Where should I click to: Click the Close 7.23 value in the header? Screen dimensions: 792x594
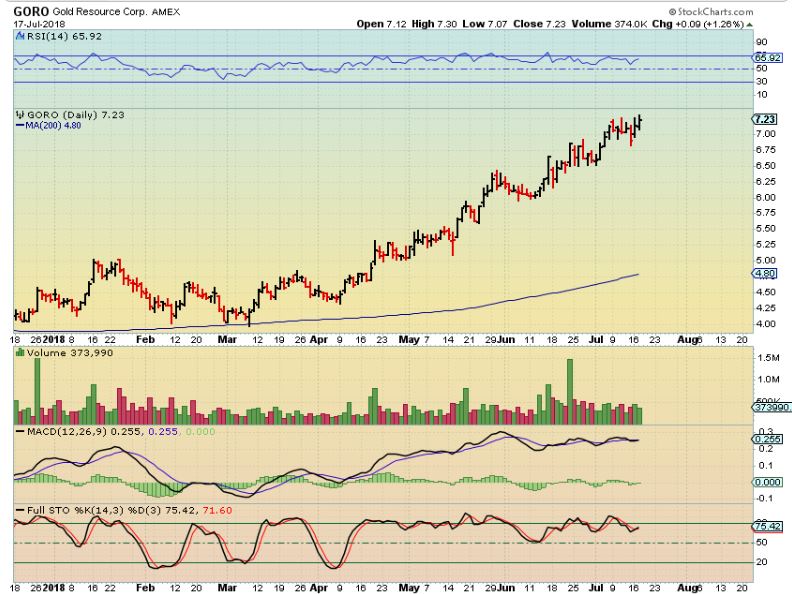539,24
